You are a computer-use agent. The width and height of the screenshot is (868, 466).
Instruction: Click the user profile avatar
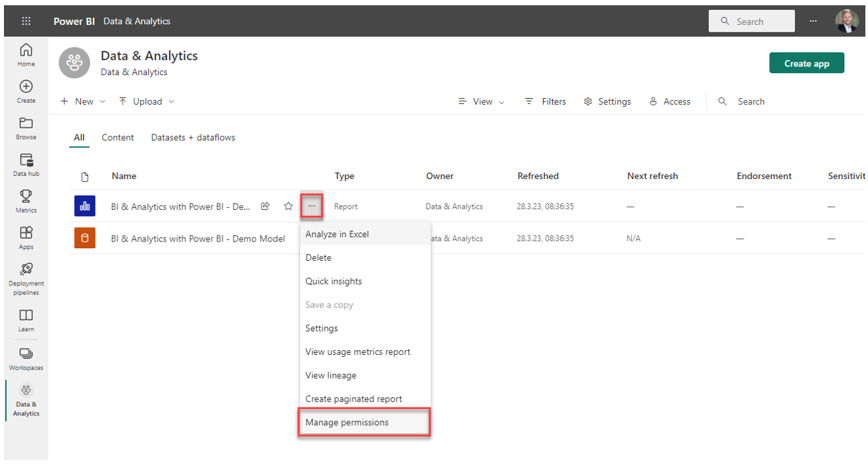pos(846,21)
